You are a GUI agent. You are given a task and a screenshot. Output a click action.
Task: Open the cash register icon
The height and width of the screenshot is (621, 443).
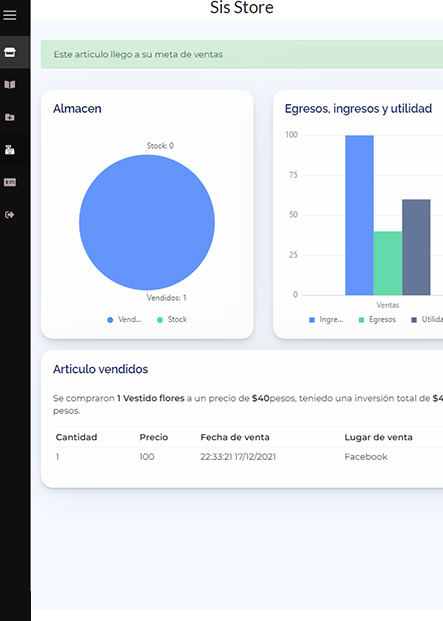(x=10, y=150)
